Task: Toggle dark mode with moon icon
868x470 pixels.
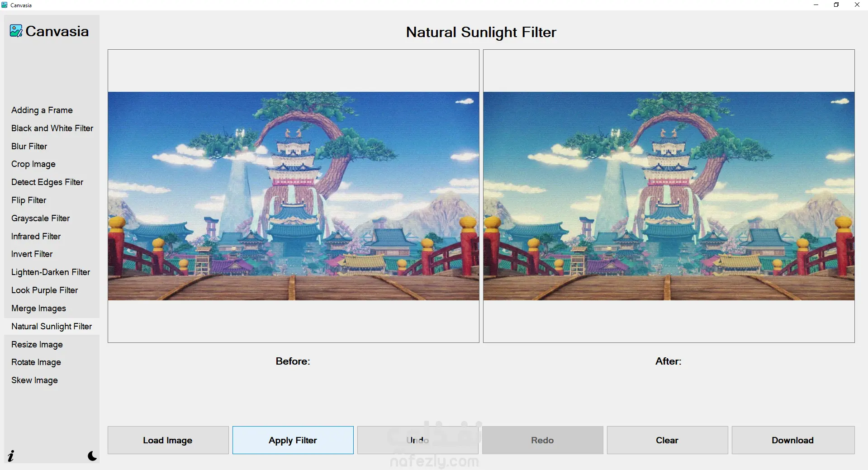Action: [x=92, y=456]
